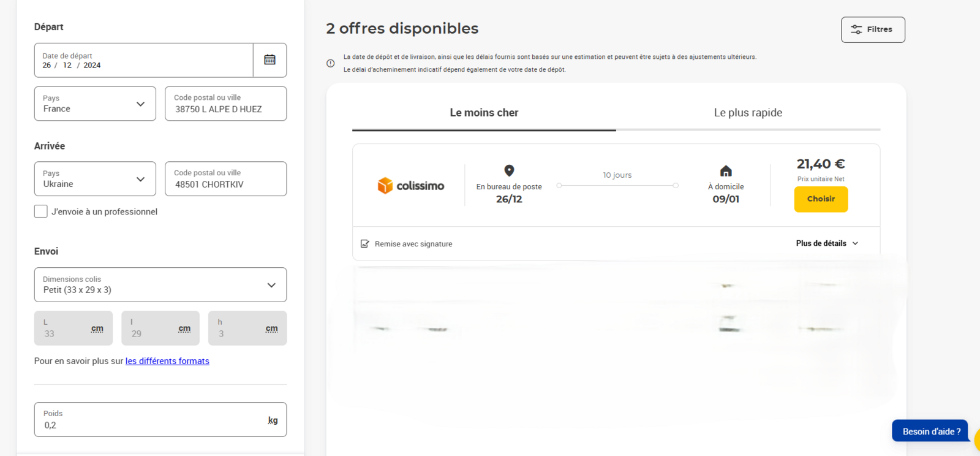Select the 'Le moins cher' tab

[484, 113]
